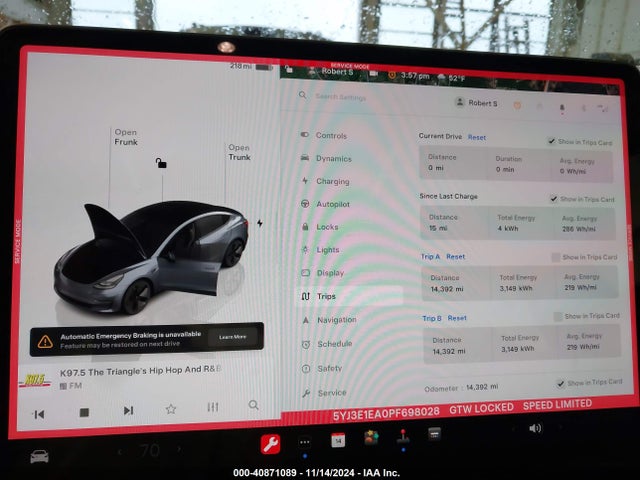The height and width of the screenshot is (480, 640).
Task: Click the Bluetooth icon in settings header
Action: tap(584, 108)
